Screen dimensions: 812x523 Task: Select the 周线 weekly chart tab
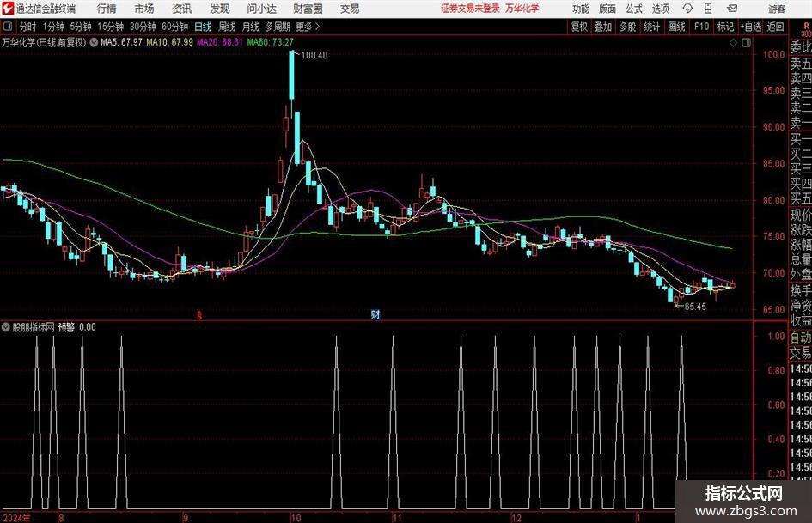(x=227, y=27)
